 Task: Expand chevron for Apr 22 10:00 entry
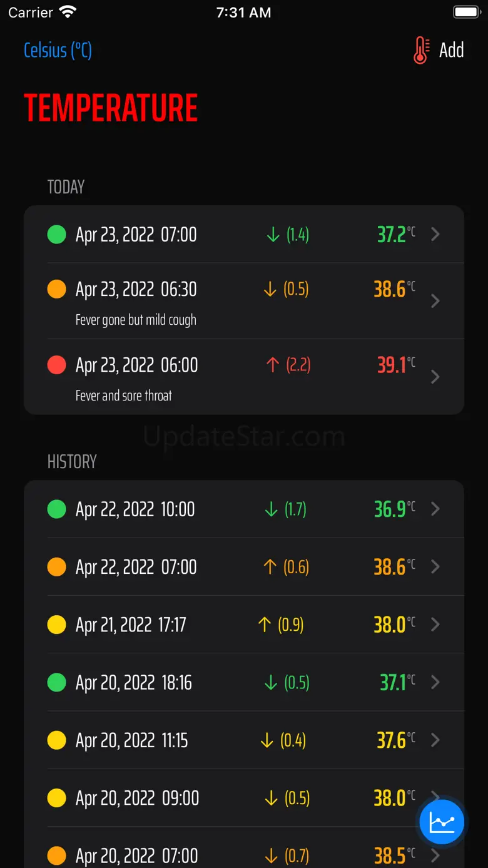point(436,509)
